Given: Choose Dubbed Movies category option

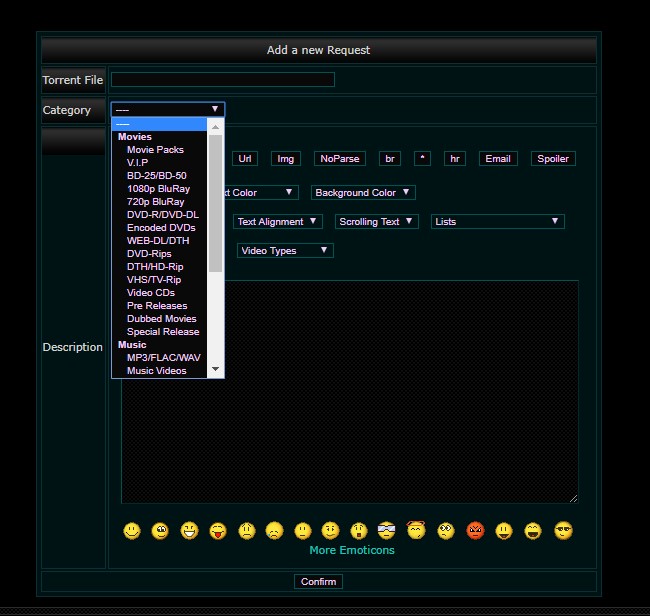Looking at the screenshot, I should coord(161,319).
